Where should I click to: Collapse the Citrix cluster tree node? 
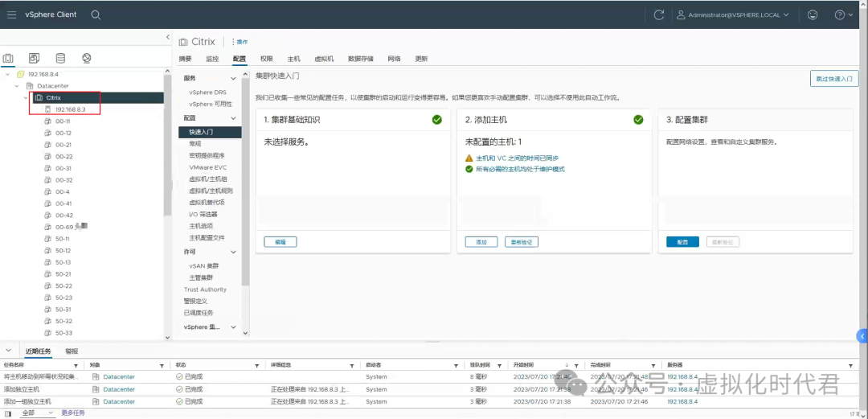click(x=26, y=97)
